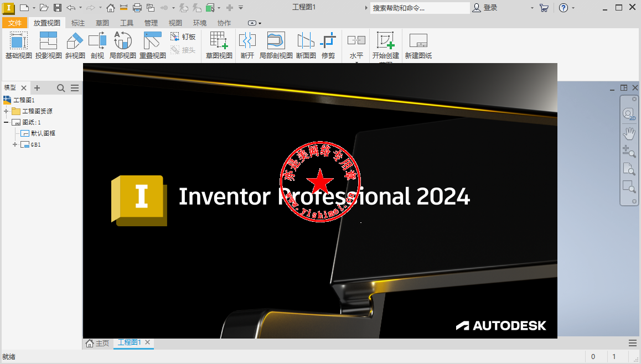Screen dimensions: 641x364
Task: Select the 修剪 crop tool
Action: click(x=328, y=45)
